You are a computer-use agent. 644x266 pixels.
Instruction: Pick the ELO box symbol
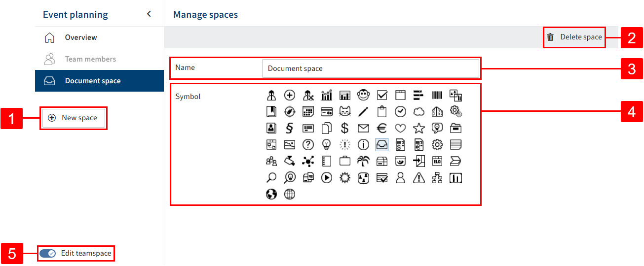click(x=437, y=161)
